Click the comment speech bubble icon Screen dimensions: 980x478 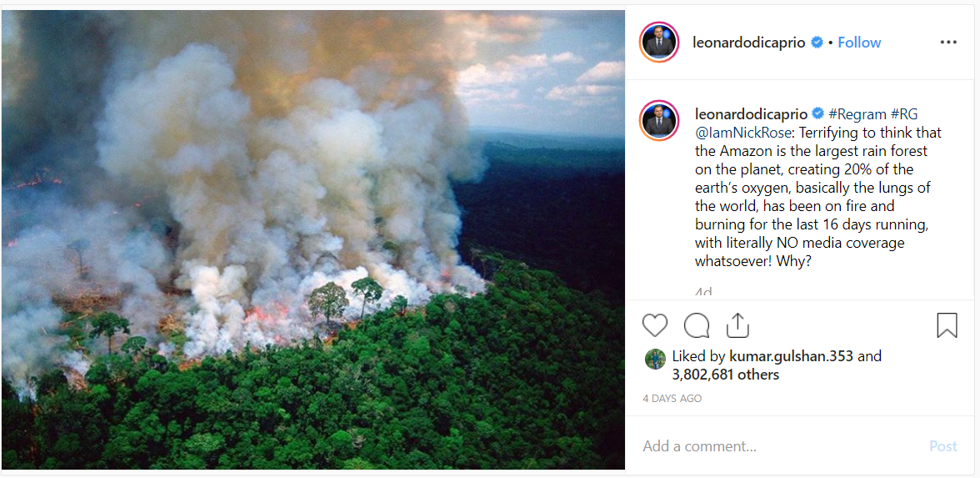[697, 325]
